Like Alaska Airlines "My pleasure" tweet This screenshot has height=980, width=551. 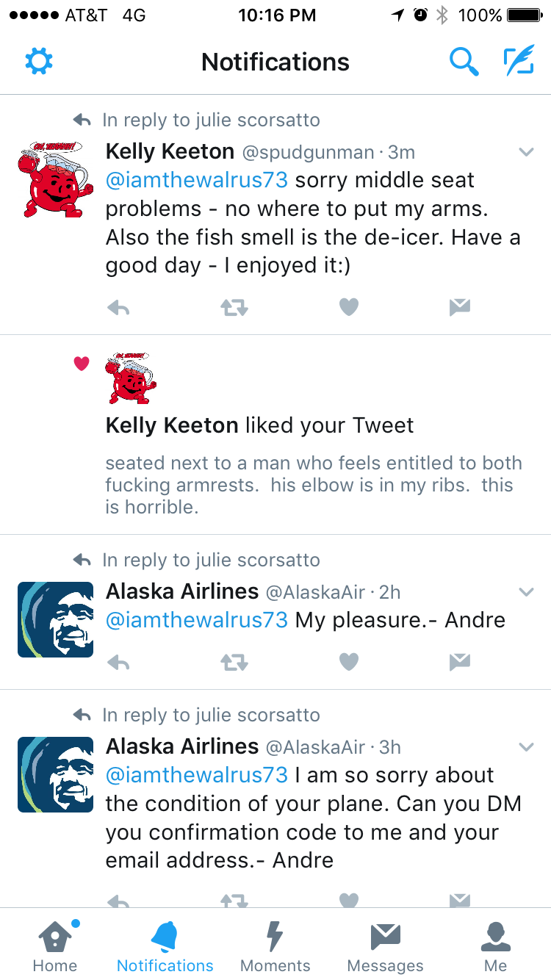coord(349,663)
